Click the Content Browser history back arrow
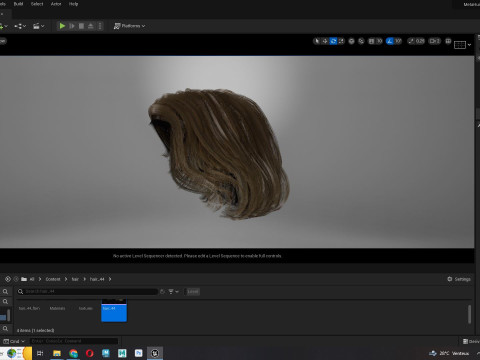The image size is (480, 360). pyautogui.click(x=8, y=279)
